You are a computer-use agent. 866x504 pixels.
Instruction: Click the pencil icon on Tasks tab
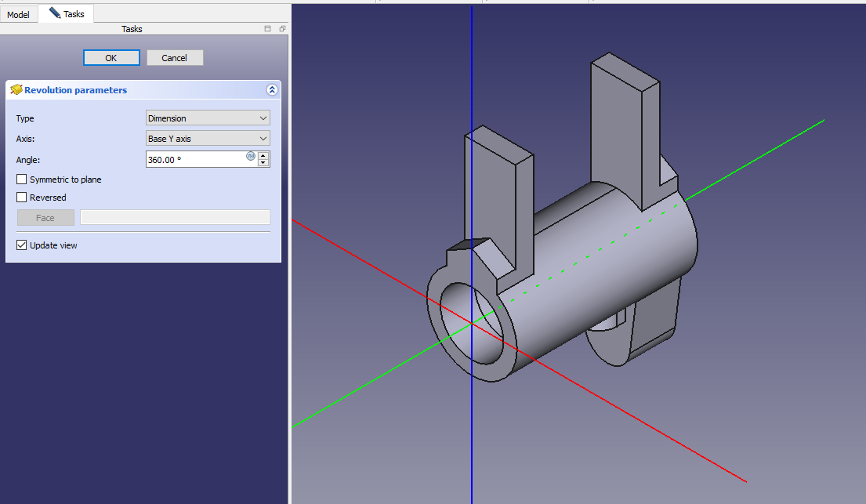point(54,13)
